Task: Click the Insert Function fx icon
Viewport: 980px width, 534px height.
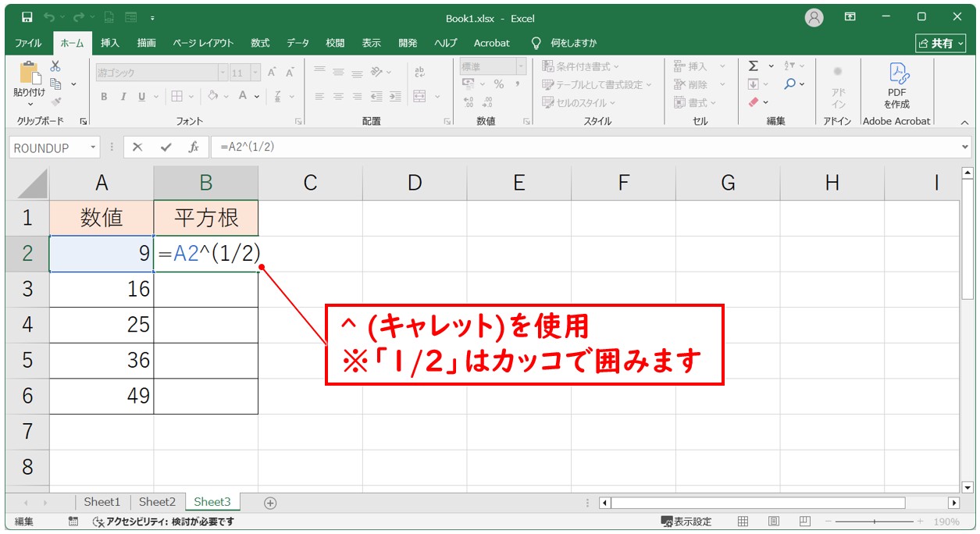Action: pos(194,147)
